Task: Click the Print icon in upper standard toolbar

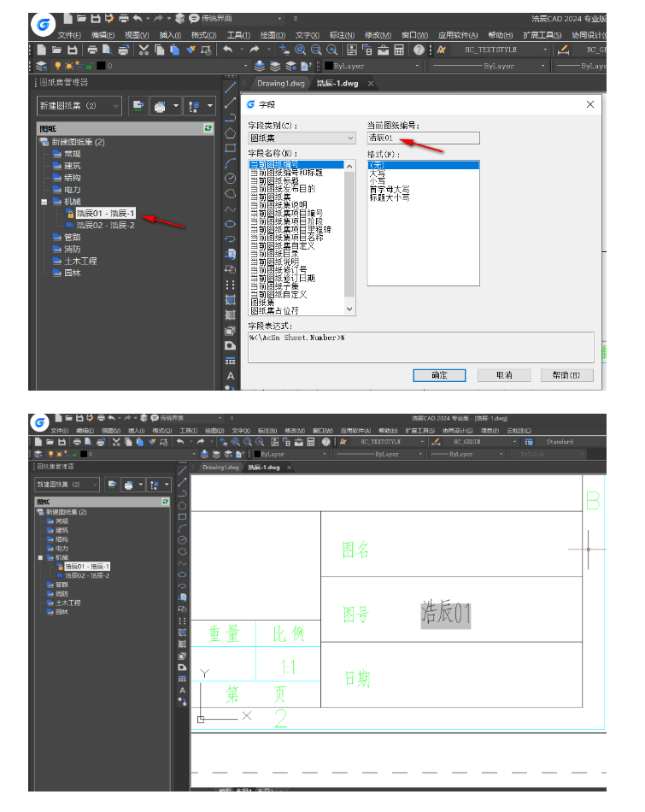Action: tap(92, 50)
